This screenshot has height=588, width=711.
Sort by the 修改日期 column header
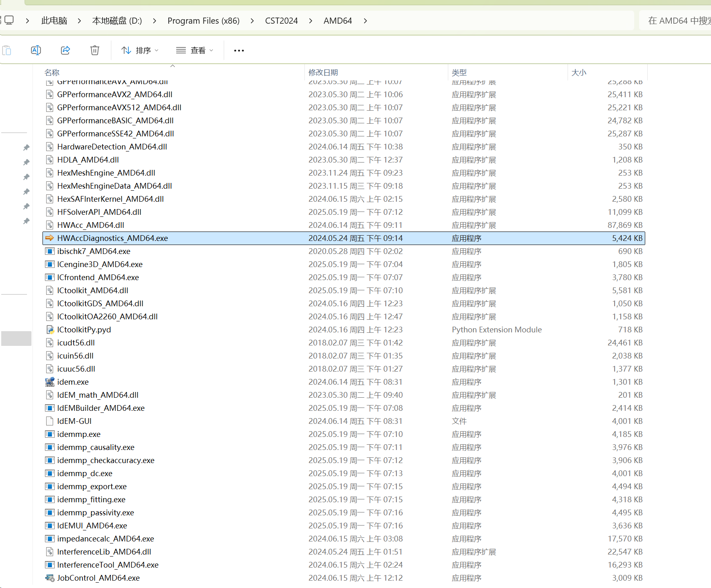(323, 72)
